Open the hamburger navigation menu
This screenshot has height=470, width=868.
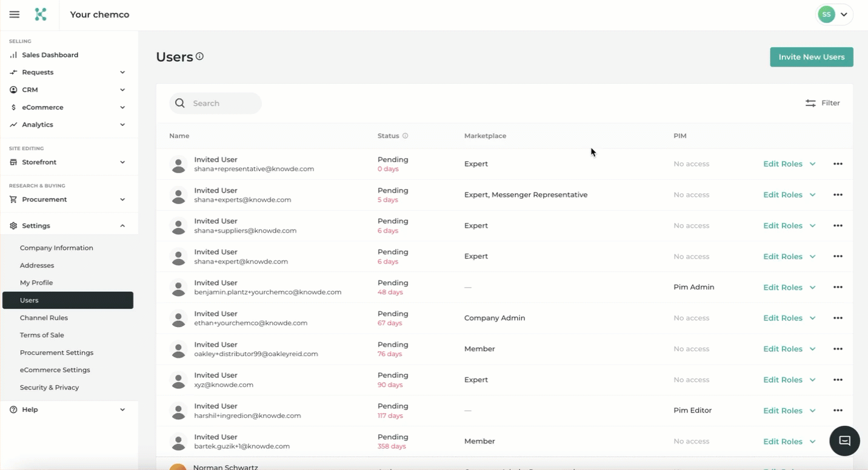pyautogui.click(x=15, y=15)
